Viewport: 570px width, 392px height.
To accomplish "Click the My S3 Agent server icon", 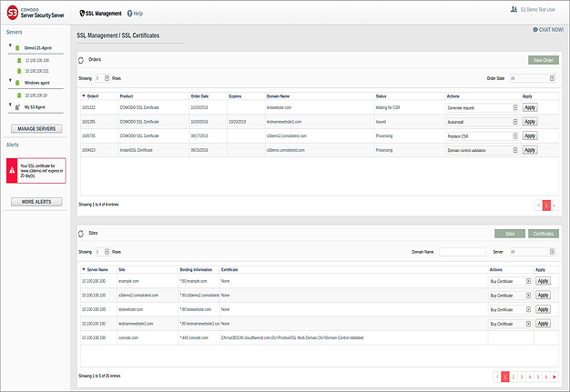I will (x=19, y=107).
